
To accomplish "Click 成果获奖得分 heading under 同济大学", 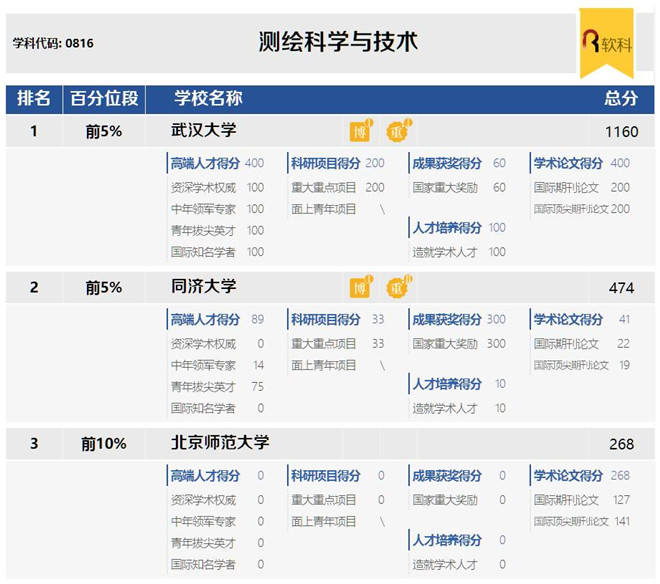I will (447, 320).
